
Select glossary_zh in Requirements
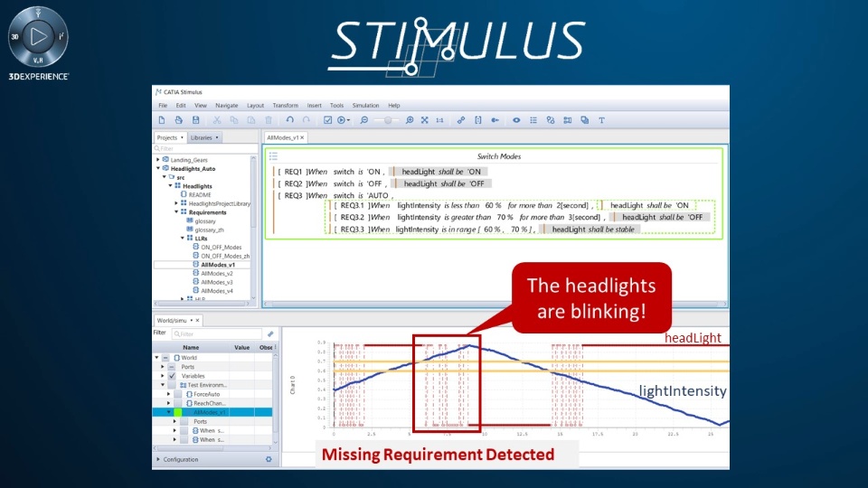coord(209,230)
